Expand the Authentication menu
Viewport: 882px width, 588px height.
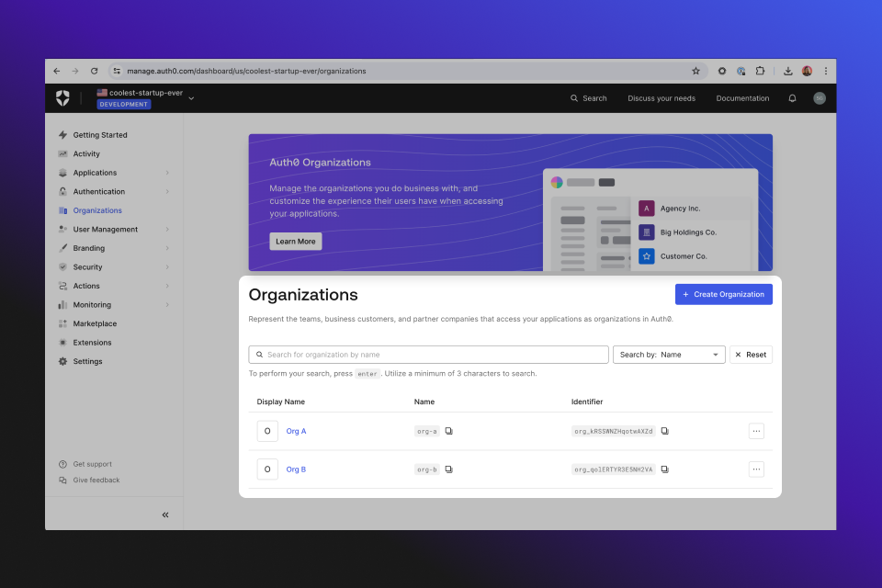coord(167,191)
